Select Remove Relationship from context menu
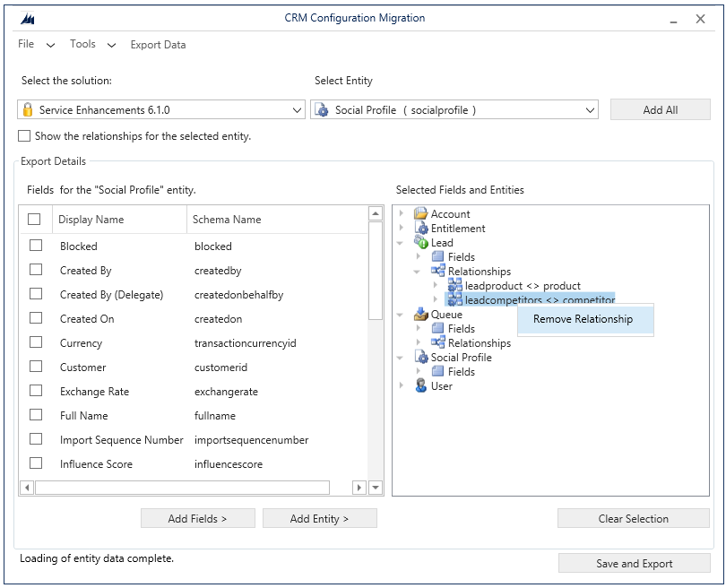726x588 pixels. (585, 319)
